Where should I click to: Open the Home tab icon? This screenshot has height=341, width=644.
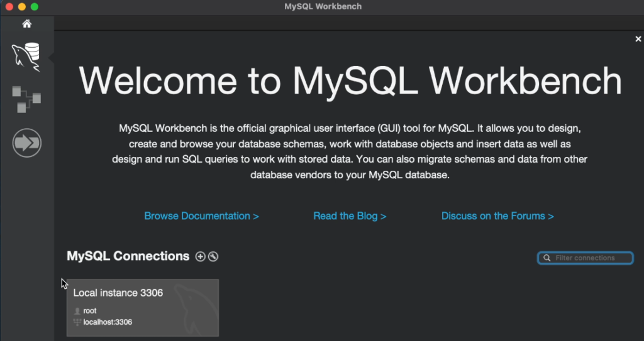tap(26, 24)
